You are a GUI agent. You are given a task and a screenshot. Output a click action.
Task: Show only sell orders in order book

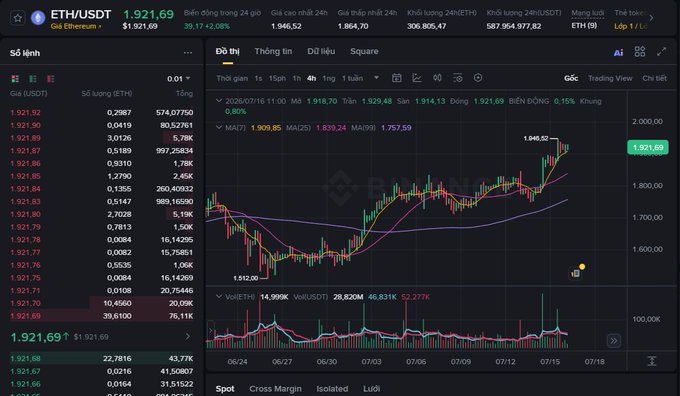pos(51,79)
